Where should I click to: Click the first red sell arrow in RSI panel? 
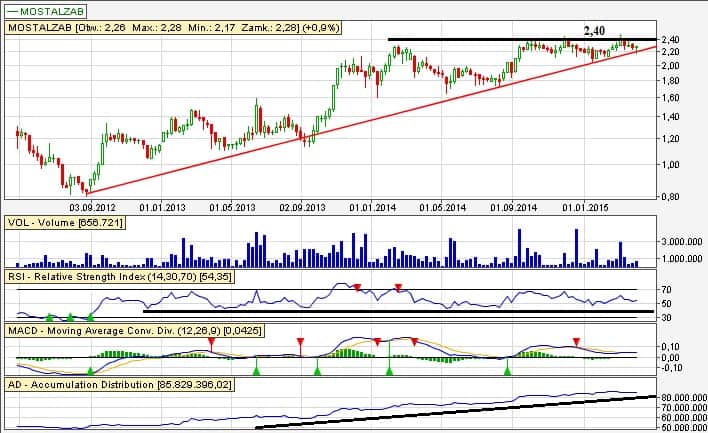coord(356,287)
